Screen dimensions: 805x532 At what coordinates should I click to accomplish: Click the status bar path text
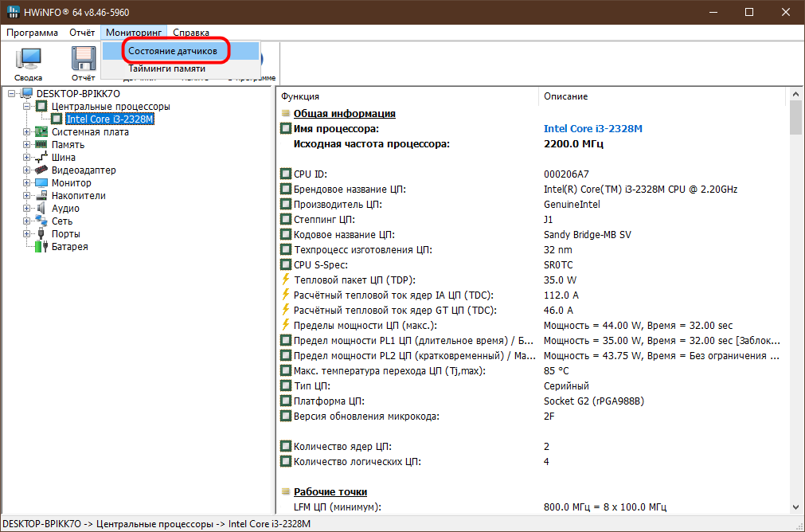click(157, 524)
